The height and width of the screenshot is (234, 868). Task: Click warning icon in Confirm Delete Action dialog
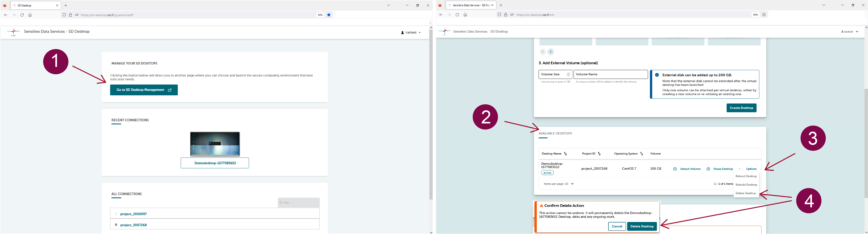(541, 206)
